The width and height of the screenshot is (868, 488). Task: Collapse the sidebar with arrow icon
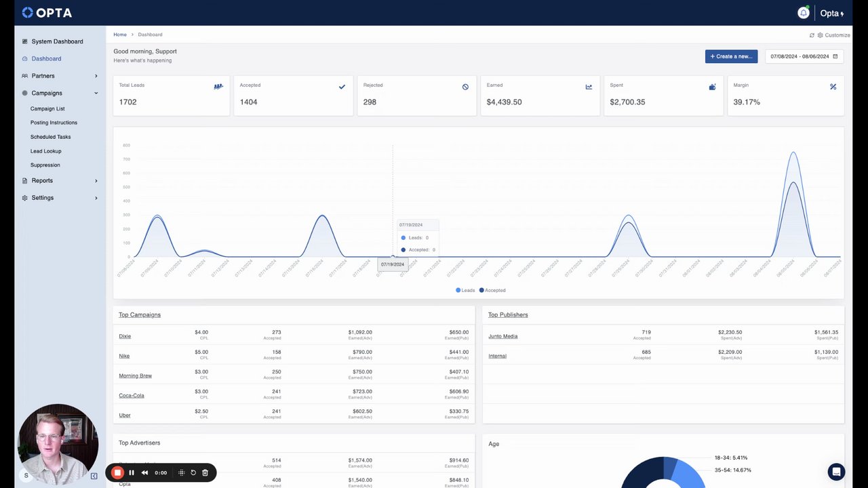tap(94, 476)
